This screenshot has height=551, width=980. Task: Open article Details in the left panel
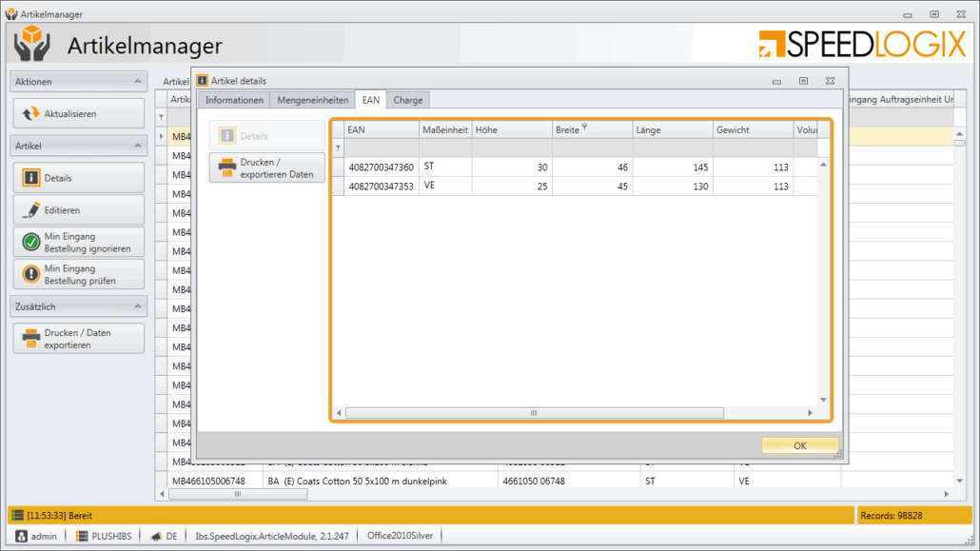point(78,178)
